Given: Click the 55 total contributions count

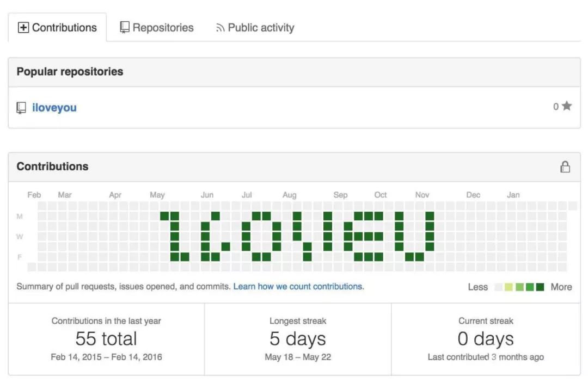Looking at the screenshot, I should [106, 339].
